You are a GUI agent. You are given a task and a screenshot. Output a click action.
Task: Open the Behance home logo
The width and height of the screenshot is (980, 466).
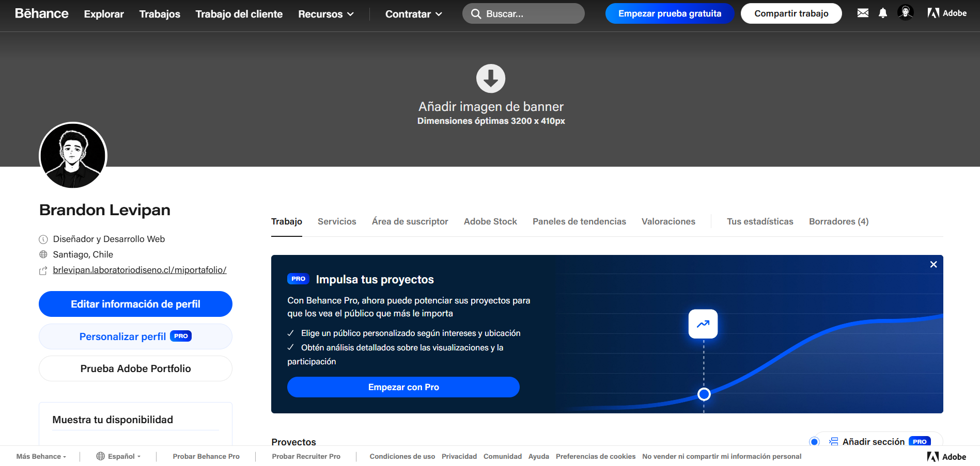click(41, 13)
